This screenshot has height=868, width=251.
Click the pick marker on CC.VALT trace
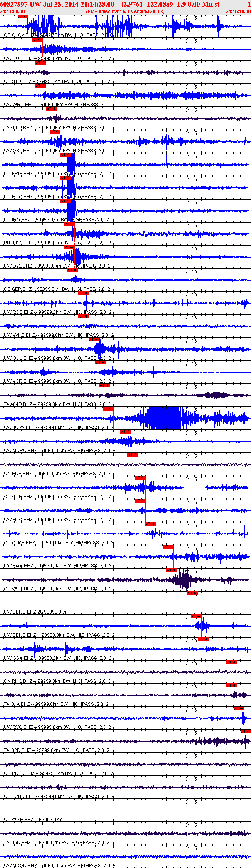[171, 570]
